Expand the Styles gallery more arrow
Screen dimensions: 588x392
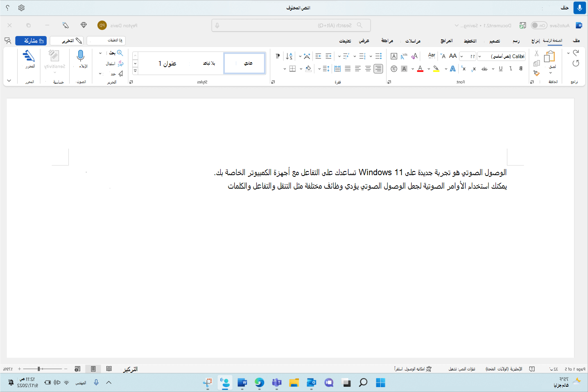[135, 71]
